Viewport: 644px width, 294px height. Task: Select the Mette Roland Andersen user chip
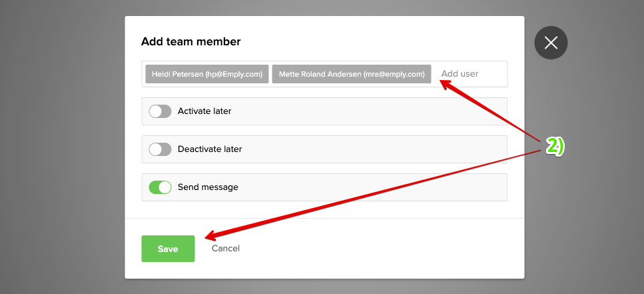(x=351, y=74)
